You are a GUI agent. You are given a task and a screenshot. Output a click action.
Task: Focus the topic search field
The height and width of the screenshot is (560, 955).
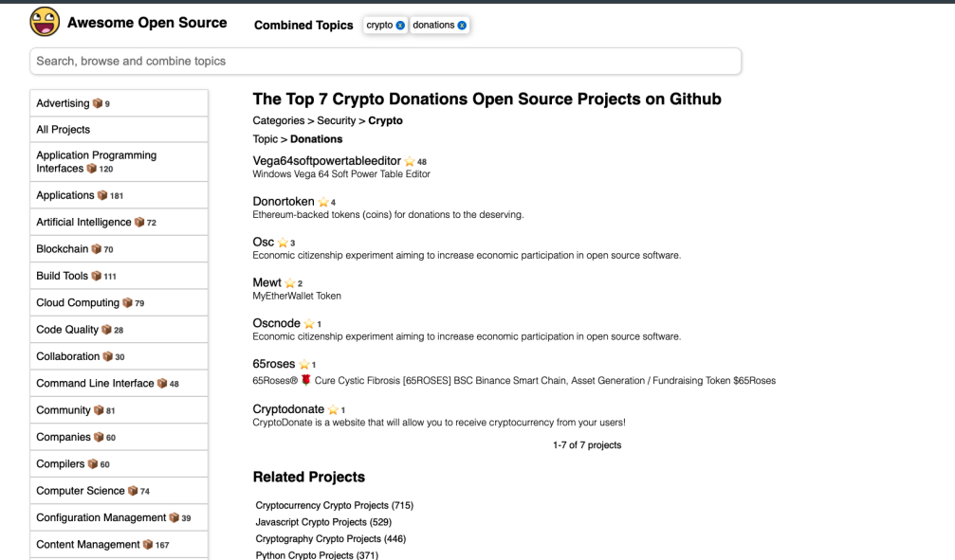click(386, 61)
